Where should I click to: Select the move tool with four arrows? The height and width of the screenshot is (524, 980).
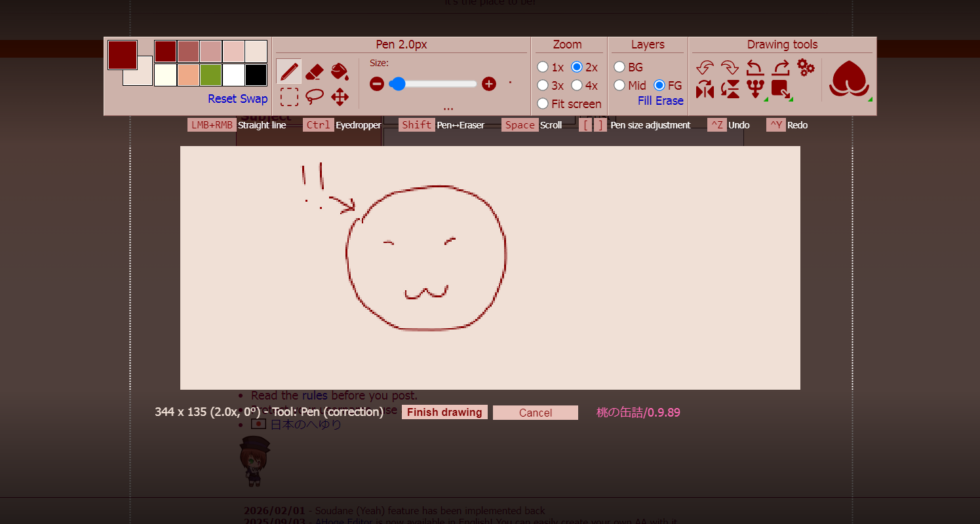(340, 97)
